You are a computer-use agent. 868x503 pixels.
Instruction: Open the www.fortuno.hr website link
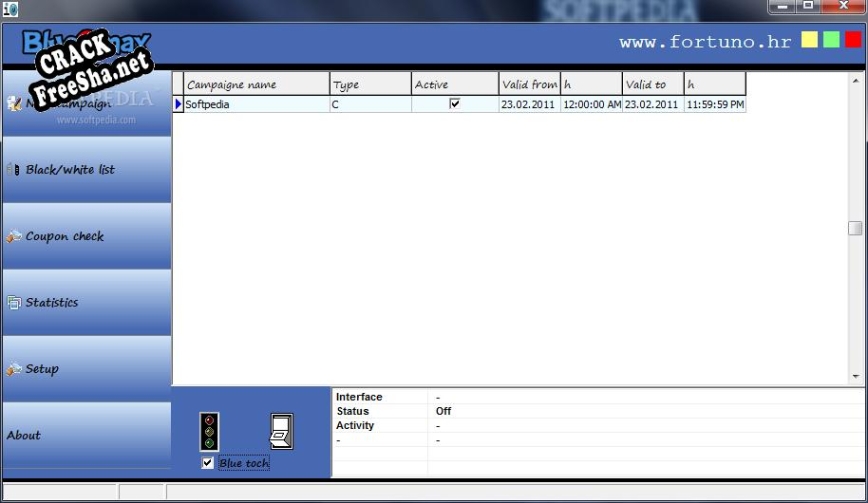[704, 42]
